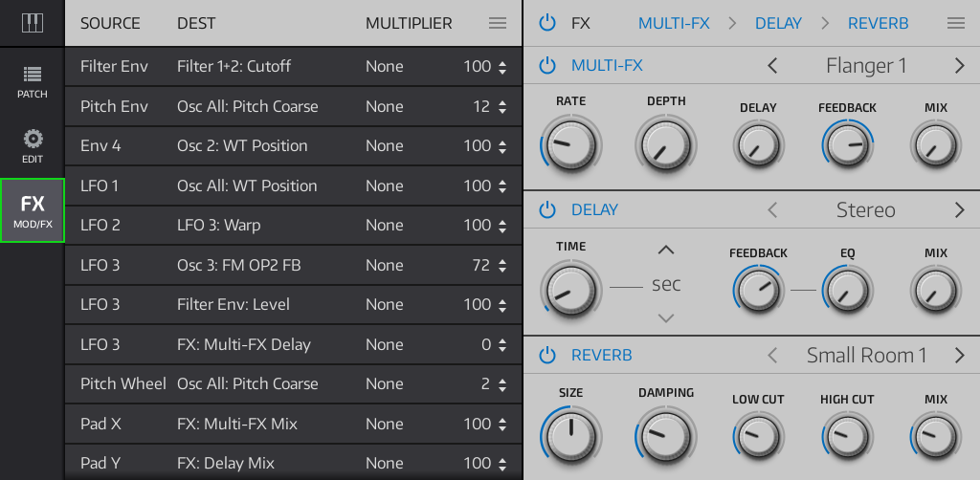Toggle the REVERB power button
Image resolution: width=980 pixels, height=480 pixels.
point(546,355)
